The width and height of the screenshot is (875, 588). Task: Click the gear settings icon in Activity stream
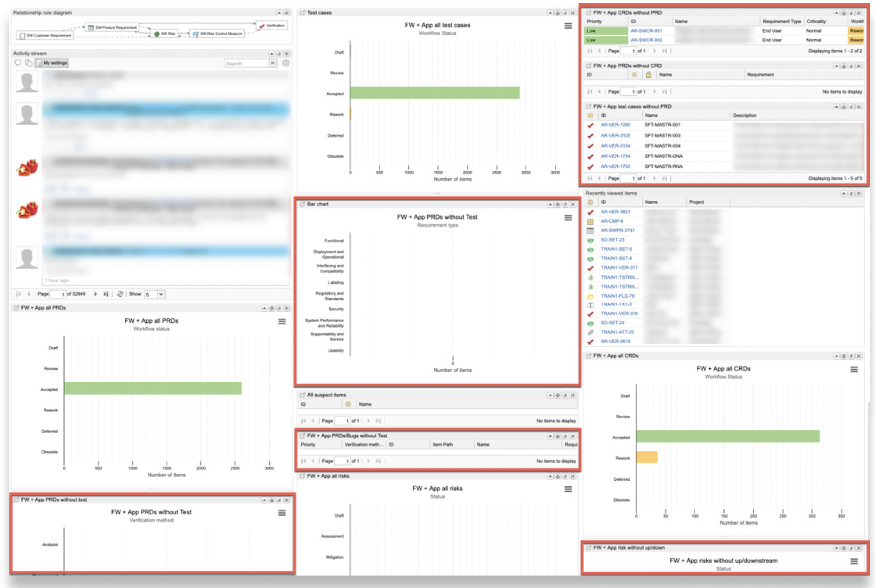pyautogui.click(x=285, y=63)
